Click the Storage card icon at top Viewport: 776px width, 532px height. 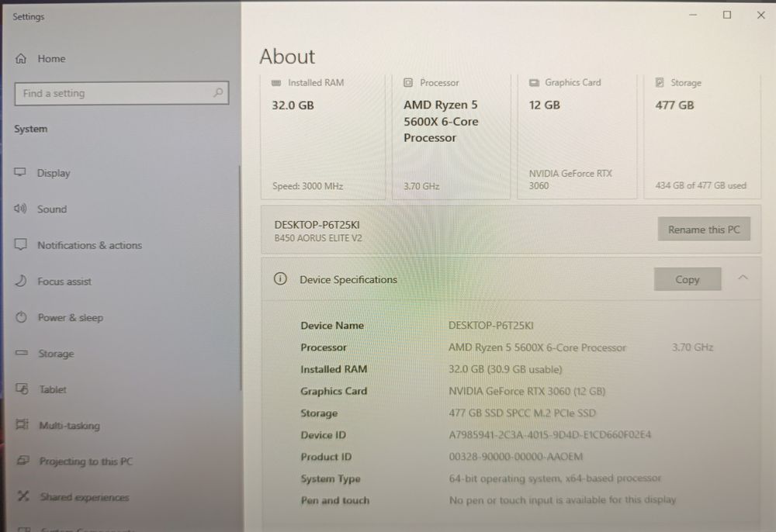click(x=659, y=82)
